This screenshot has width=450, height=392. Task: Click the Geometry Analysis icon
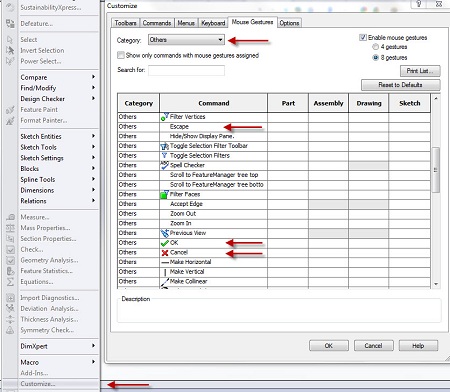point(10,260)
